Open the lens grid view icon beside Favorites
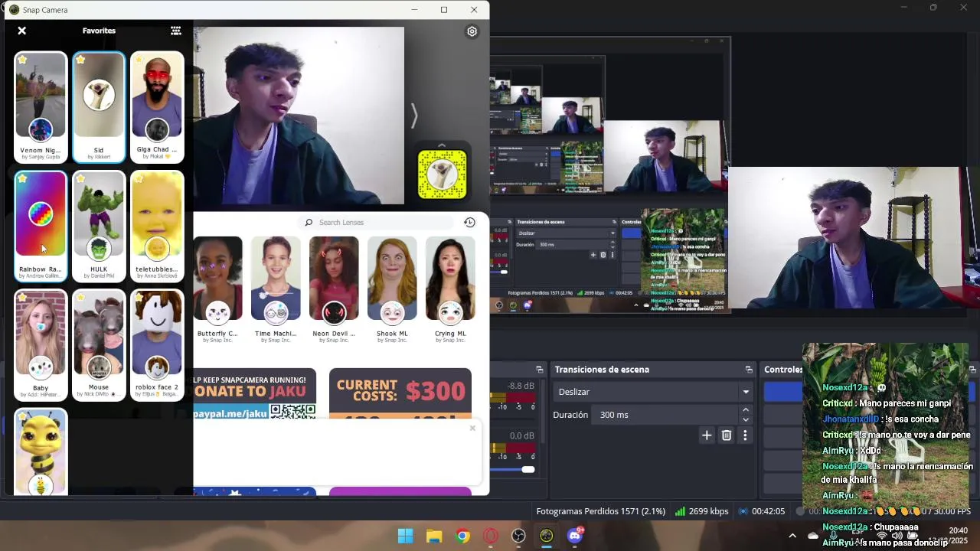The height and width of the screenshot is (551, 980). tap(176, 31)
